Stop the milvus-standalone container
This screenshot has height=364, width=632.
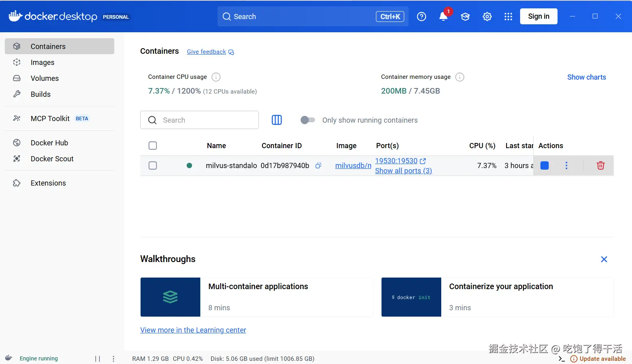click(544, 165)
